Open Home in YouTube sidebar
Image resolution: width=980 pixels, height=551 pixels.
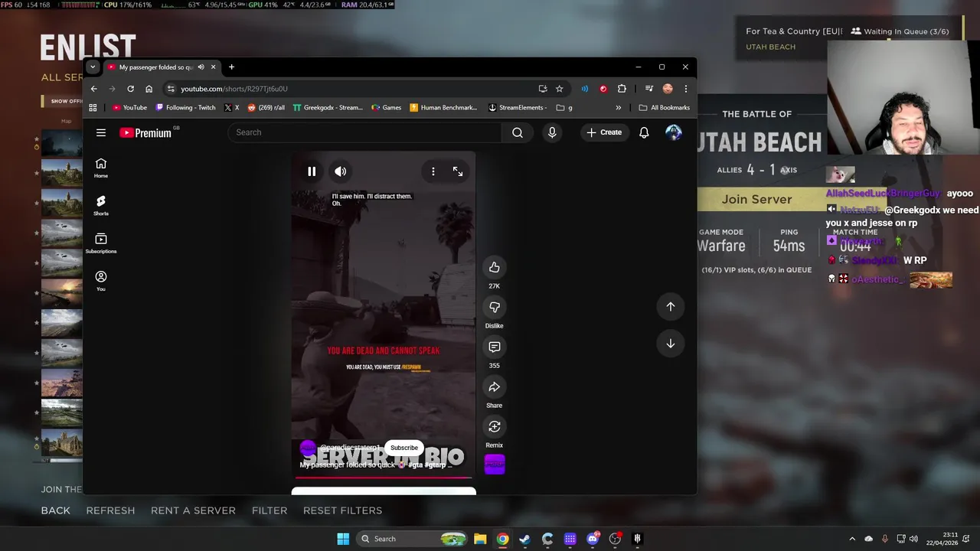point(101,168)
